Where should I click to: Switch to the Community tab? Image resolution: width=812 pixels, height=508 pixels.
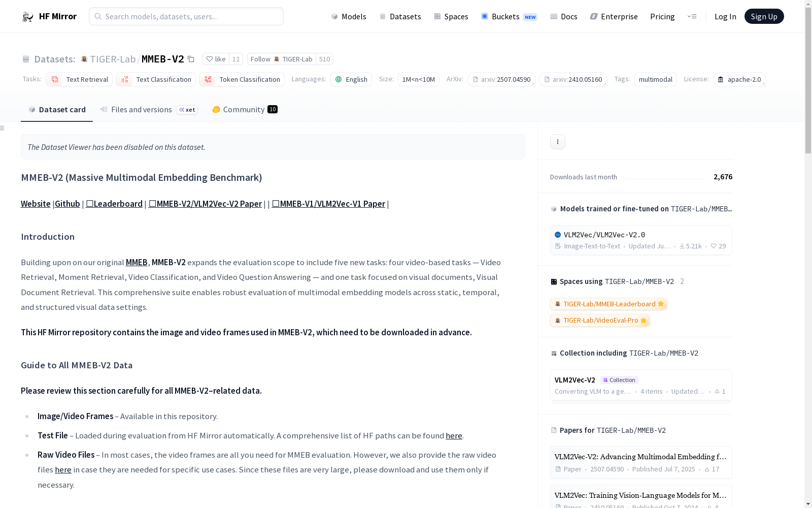coord(245,109)
